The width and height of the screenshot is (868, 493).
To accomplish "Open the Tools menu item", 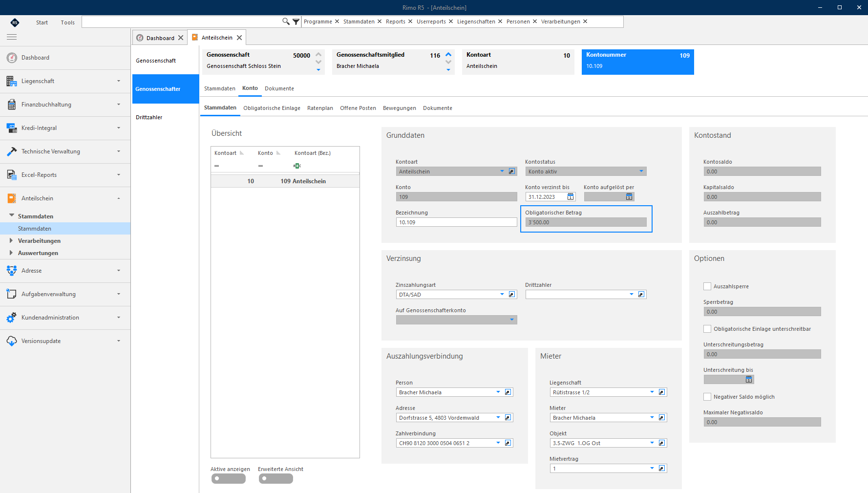I will pyautogui.click(x=68, y=22).
